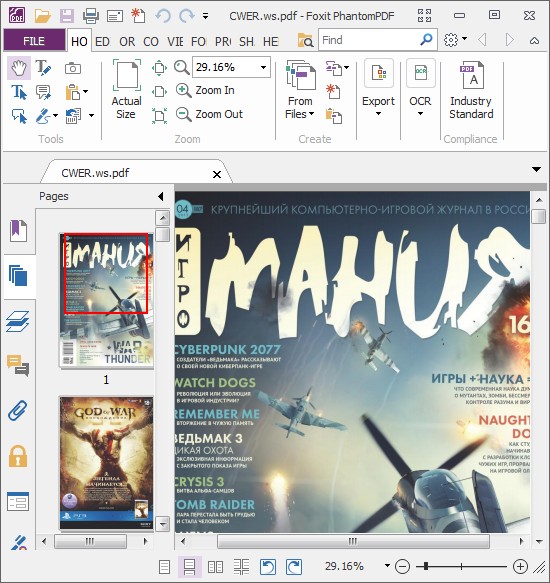
Task: Create blank PDF icon in Create group
Action: point(333,91)
